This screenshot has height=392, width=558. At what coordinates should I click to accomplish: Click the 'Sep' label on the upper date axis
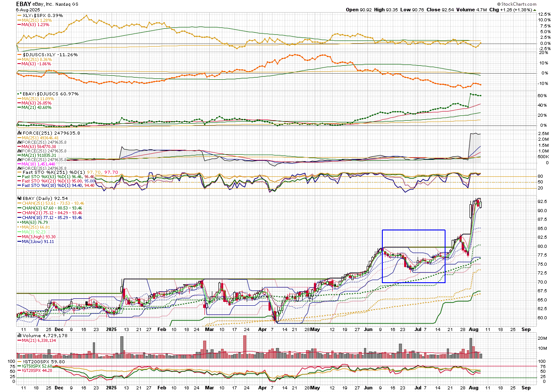tap(526, 330)
